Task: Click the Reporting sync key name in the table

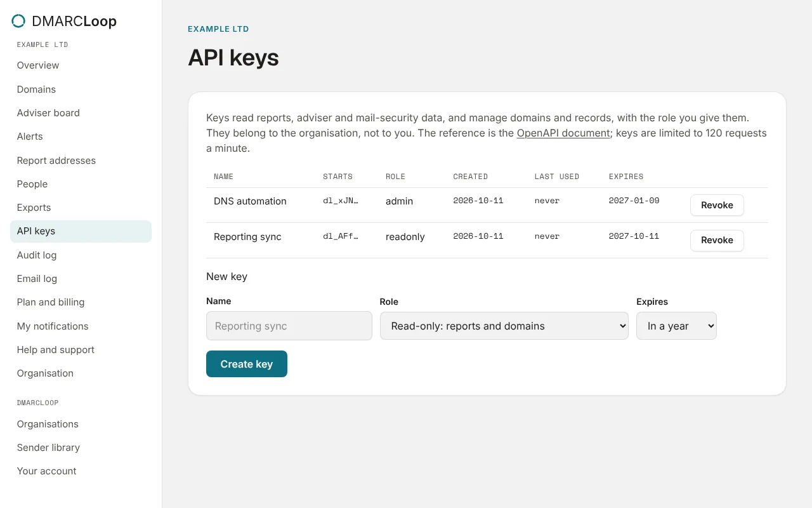Action: pyautogui.click(x=247, y=237)
